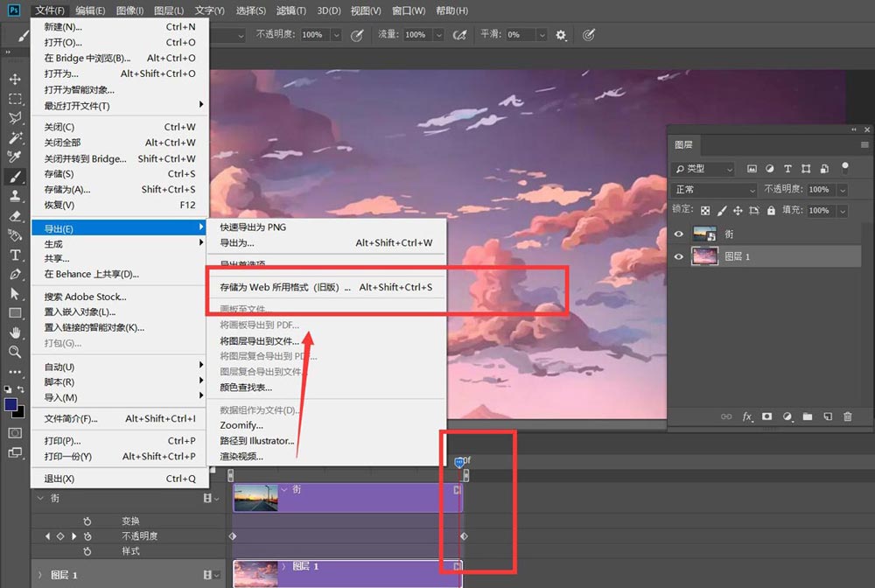This screenshot has width=875, height=588.
Task: Create a new adjustment layer icon
Action: pos(787,416)
